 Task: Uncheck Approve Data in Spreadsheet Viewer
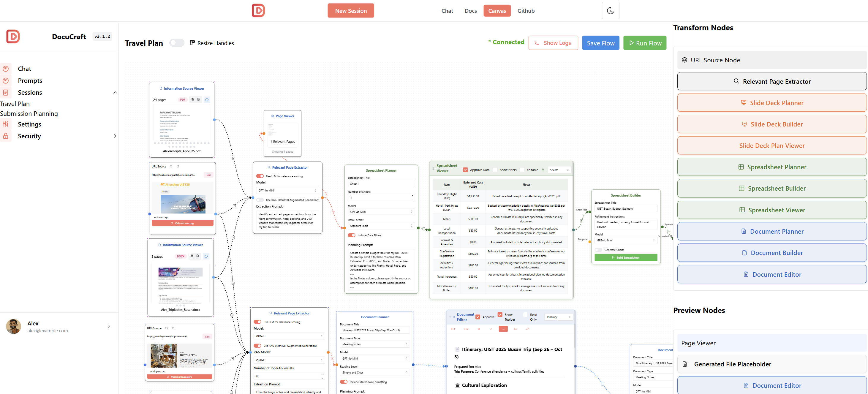tap(465, 170)
